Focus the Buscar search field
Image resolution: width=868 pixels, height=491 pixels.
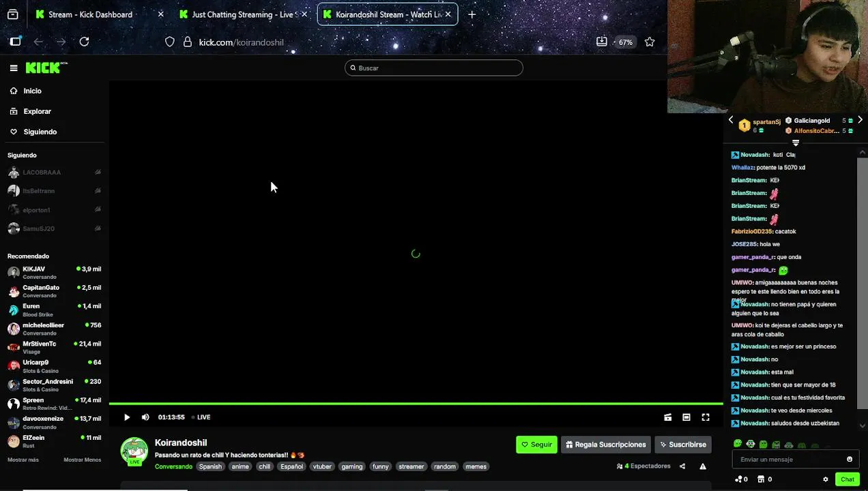click(434, 68)
